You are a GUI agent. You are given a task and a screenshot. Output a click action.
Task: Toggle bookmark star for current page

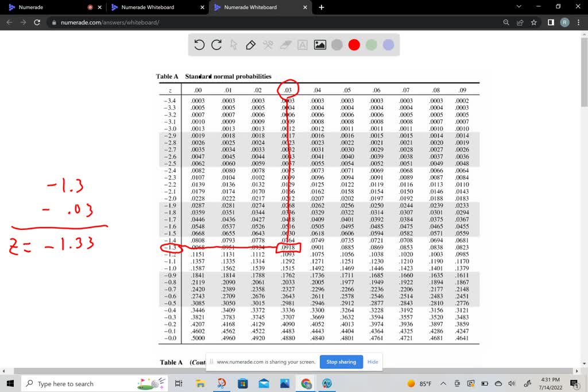(x=534, y=22)
